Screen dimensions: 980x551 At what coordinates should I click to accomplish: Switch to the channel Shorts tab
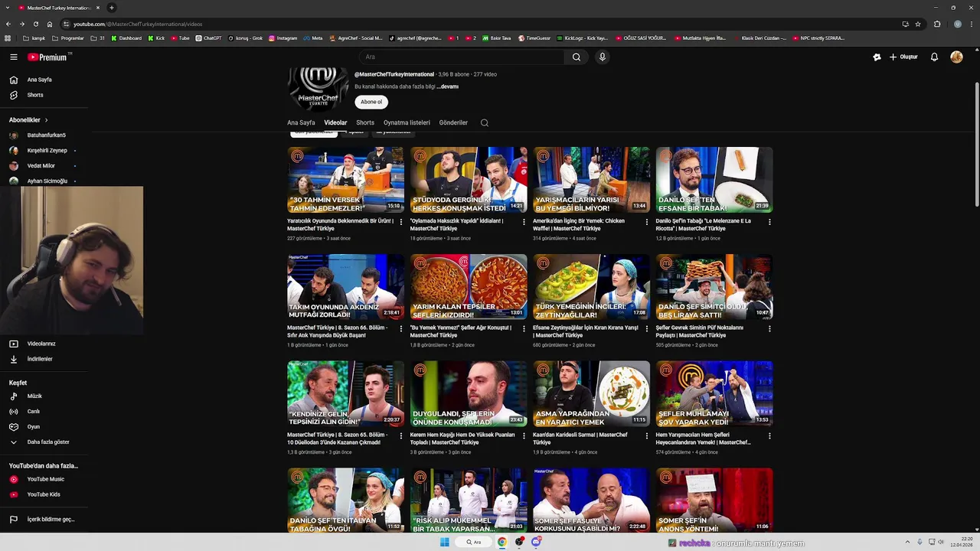pos(365,122)
